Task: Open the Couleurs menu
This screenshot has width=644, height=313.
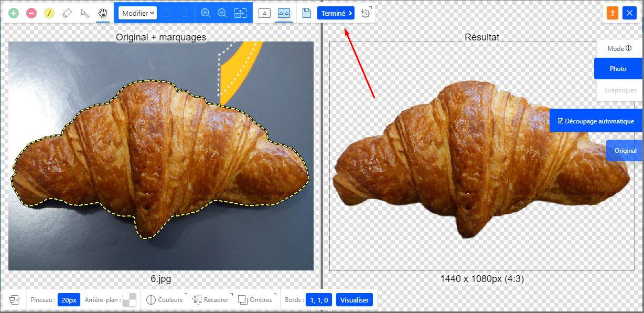Action: (165, 300)
